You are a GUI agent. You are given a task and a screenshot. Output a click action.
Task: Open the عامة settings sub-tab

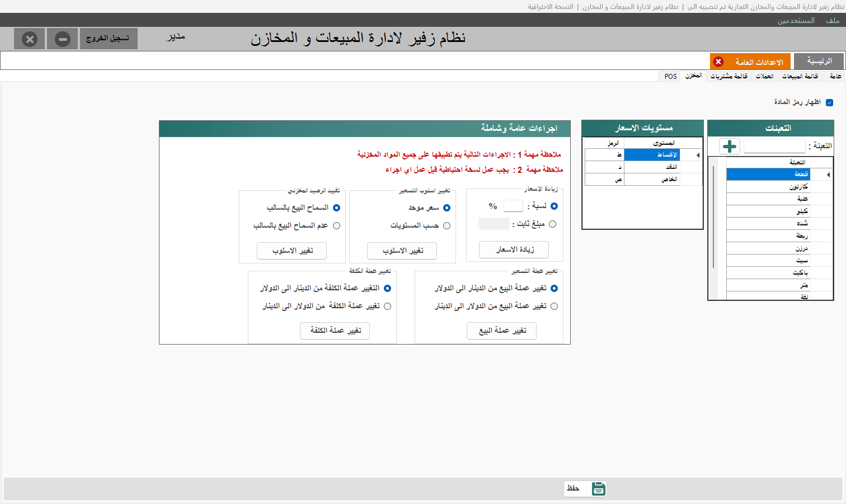pyautogui.click(x=835, y=76)
